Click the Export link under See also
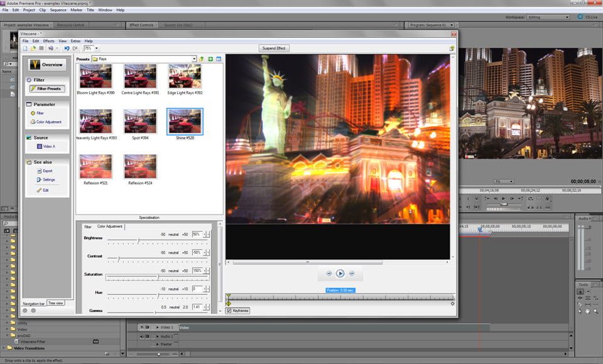Screen dimensions: 603x364 (47, 171)
